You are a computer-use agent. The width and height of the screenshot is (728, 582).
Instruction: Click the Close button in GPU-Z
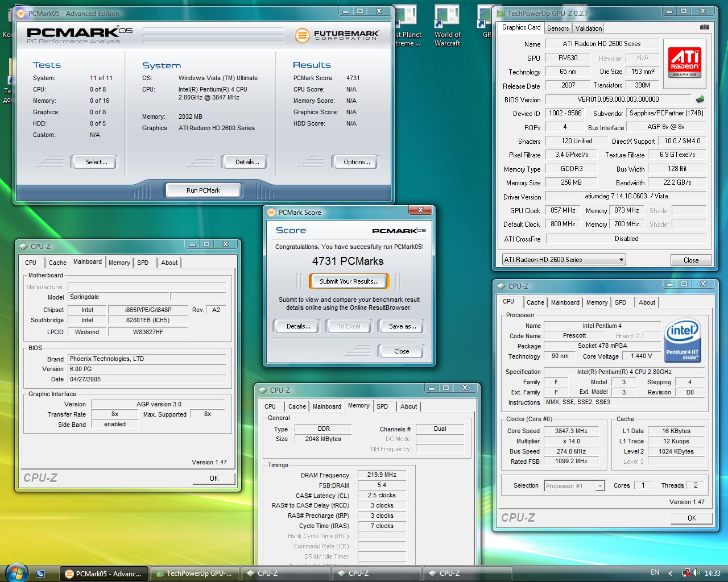coord(691,260)
